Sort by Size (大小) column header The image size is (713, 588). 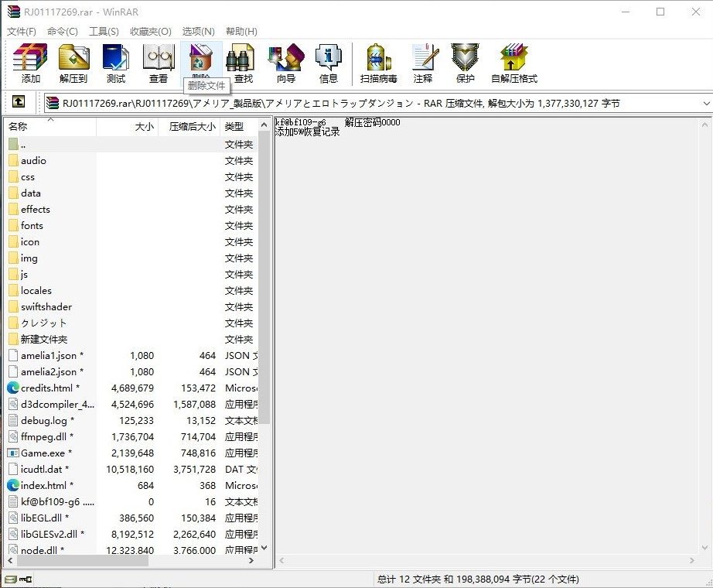point(128,127)
